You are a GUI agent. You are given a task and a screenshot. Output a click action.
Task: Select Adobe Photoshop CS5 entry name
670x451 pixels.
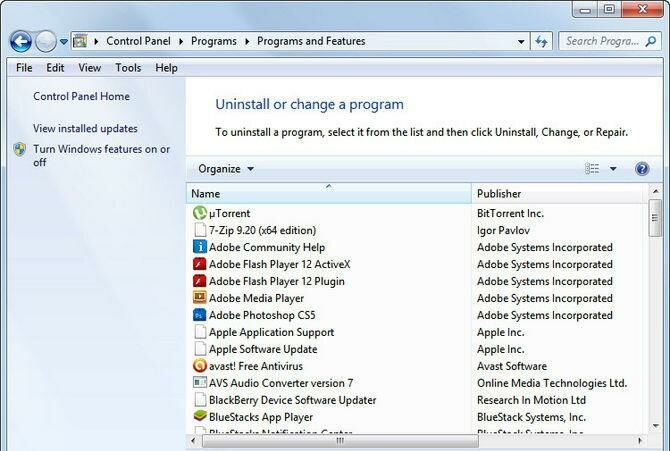coord(262,315)
